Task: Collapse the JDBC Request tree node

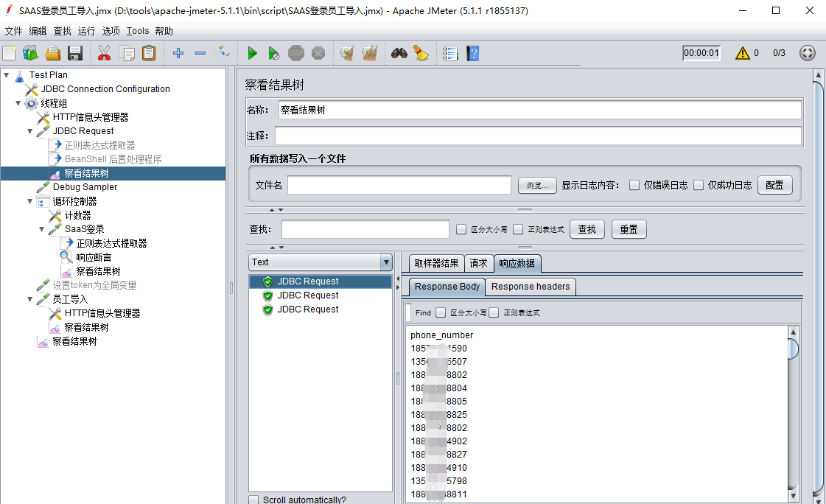Action: click(30, 131)
